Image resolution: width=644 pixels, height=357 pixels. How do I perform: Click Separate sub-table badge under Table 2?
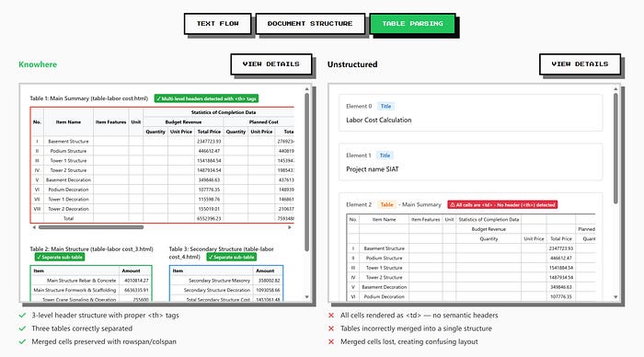tap(60, 258)
